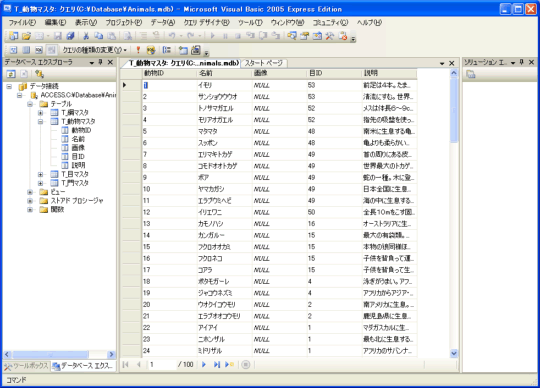Click the Add Group By icon
Viewport: 540px width, 388px height.
coord(167,50)
